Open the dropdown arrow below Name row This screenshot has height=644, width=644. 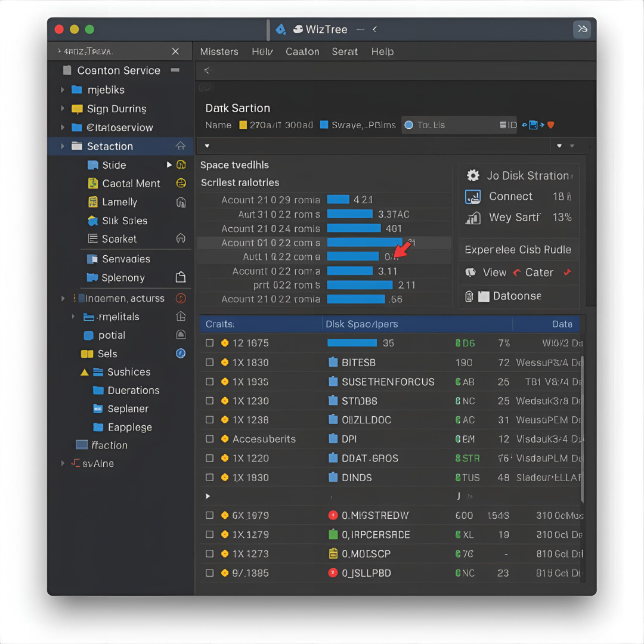point(207,146)
